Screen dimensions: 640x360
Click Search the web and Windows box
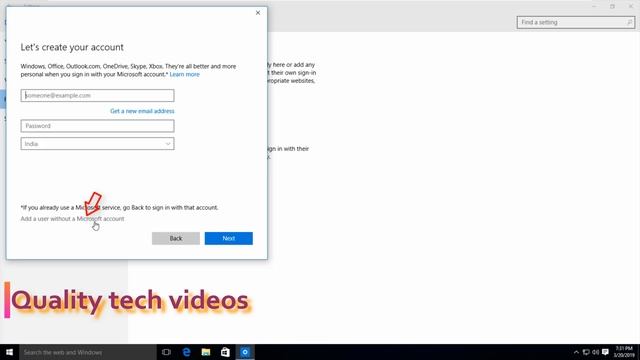(88, 352)
